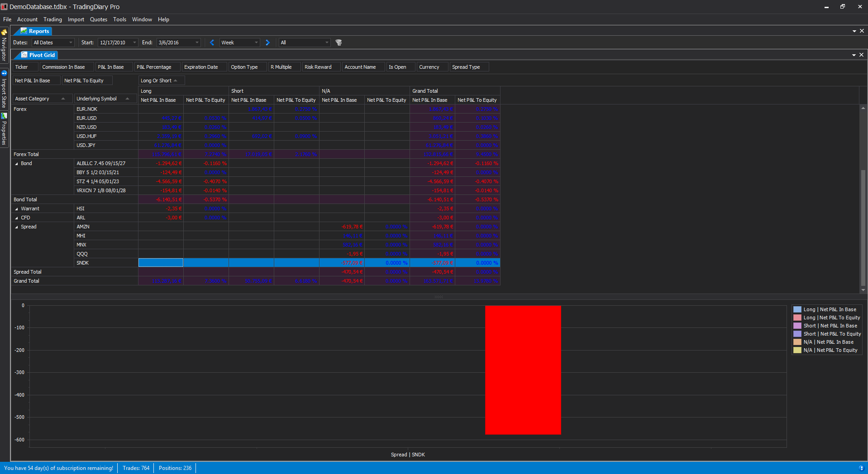Click the filter funnel icon in Reports toolbar
The width and height of the screenshot is (868, 474).
click(x=339, y=43)
